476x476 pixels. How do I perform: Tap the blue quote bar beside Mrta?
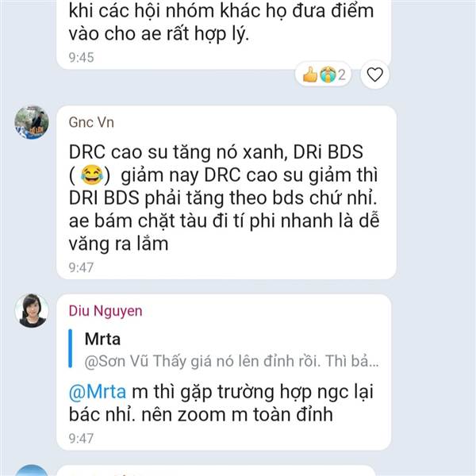pos(71,348)
